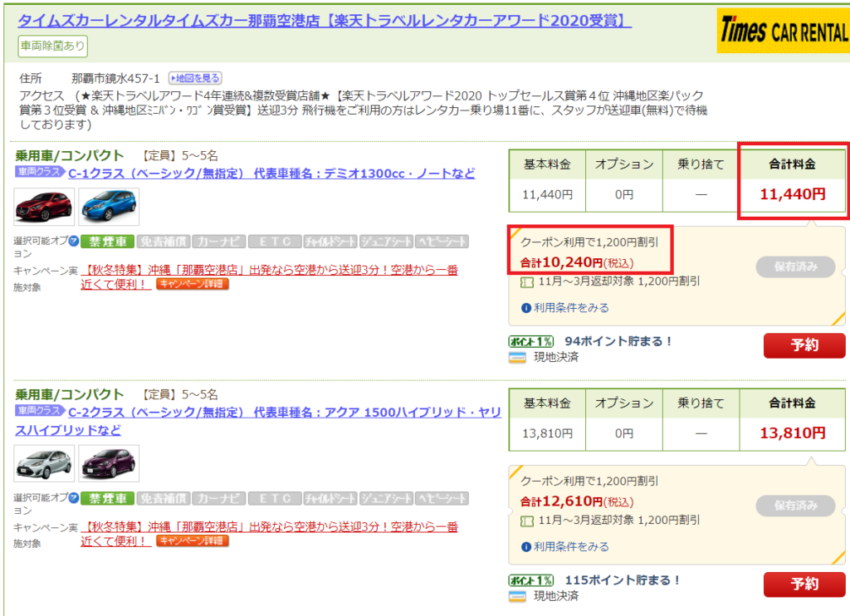
Task: Open the 秋冬特集 campaign link under C-2 class
Action: [x=270, y=534]
